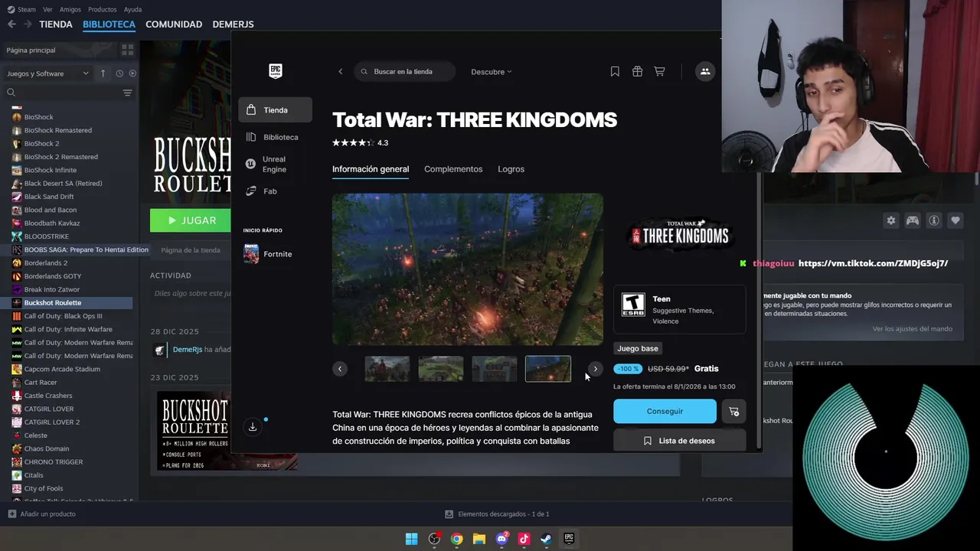Open the Epic Games wishlist bookmark icon
The image size is (980, 551).
[615, 71]
